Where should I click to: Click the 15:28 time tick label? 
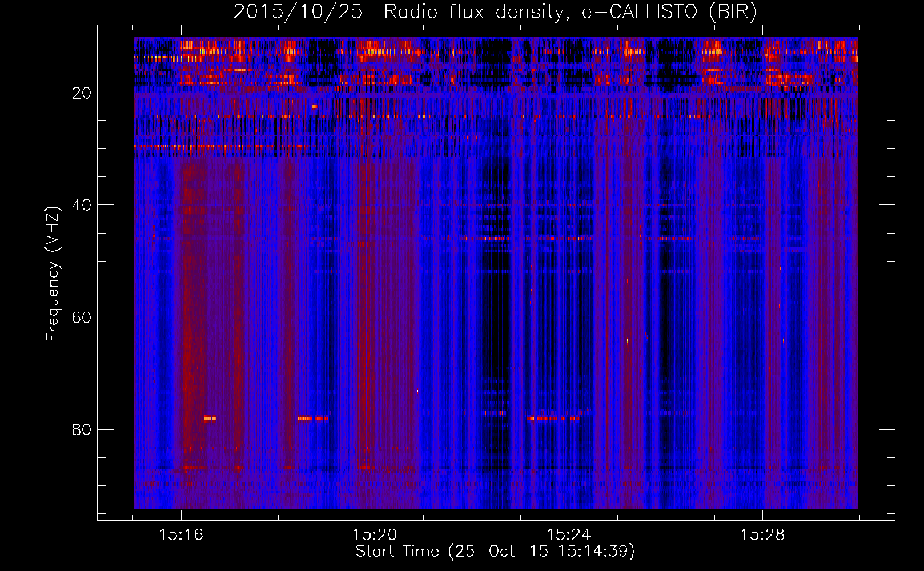(762, 535)
